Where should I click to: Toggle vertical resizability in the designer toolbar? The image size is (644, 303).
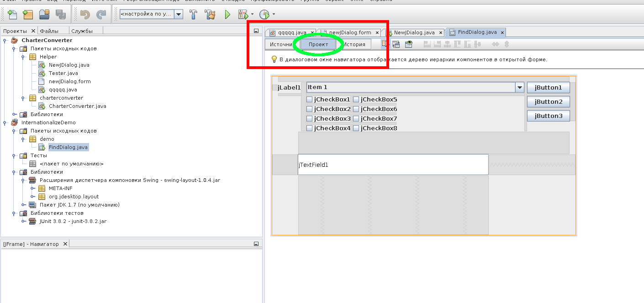coord(506,44)
